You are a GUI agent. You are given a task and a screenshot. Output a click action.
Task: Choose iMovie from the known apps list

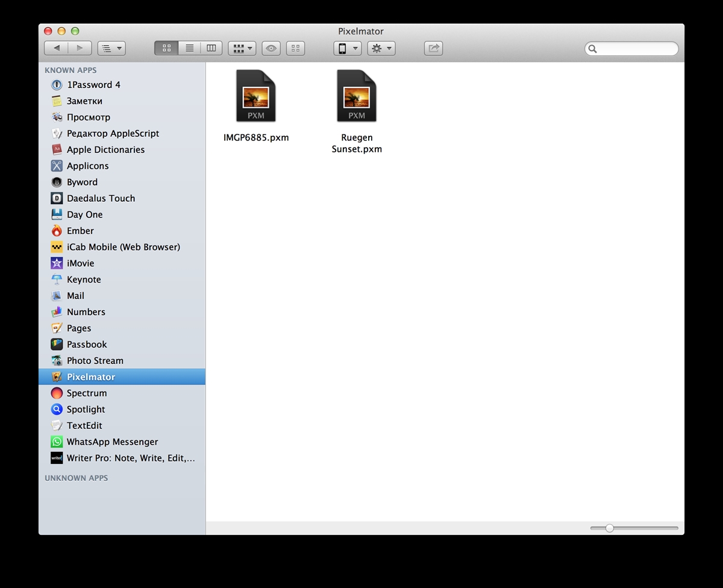(80, 263)
